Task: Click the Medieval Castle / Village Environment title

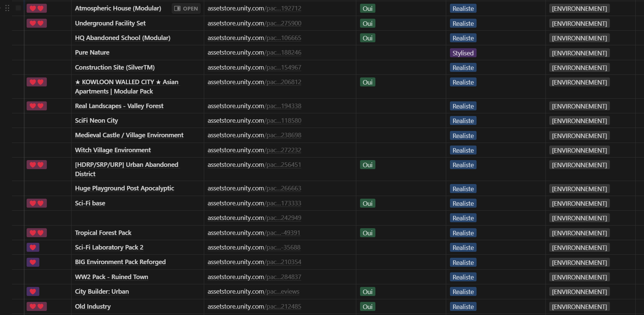Action: point(129,135)
